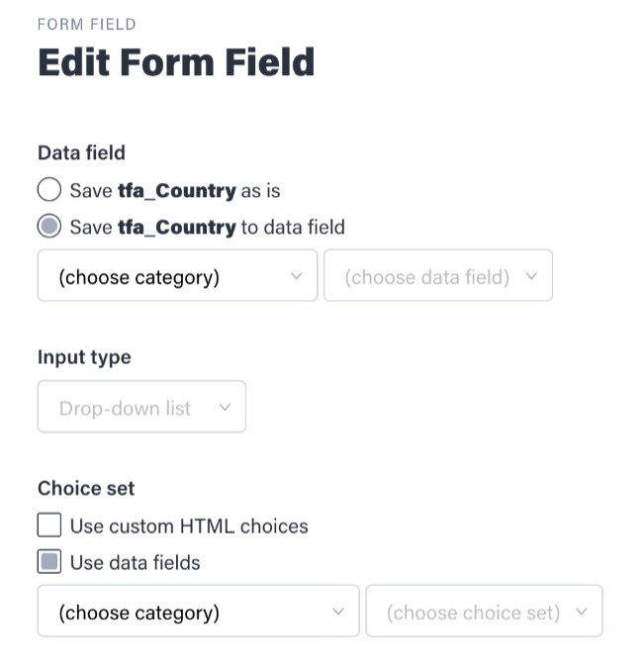644x668 pixels.
Task: Select the "Save tfa_Country as is" radio button
Action: [49, 190]
